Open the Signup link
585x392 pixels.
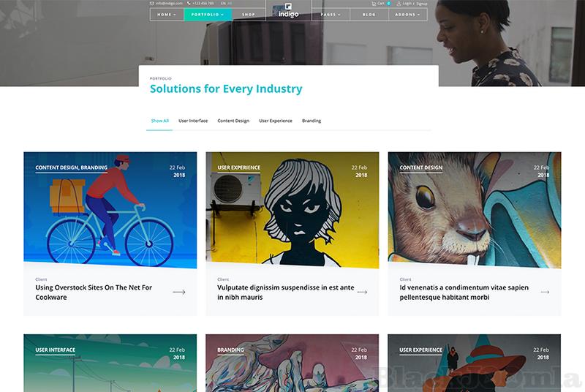click(422, 4)
